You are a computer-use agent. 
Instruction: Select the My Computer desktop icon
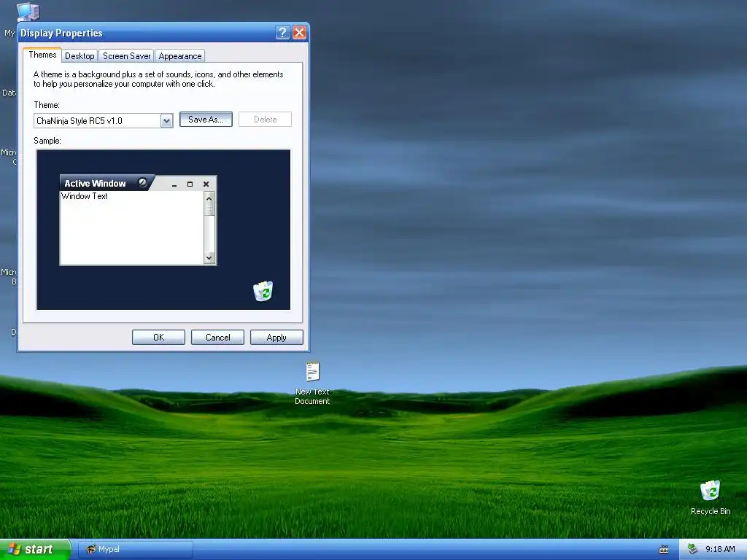28,12
